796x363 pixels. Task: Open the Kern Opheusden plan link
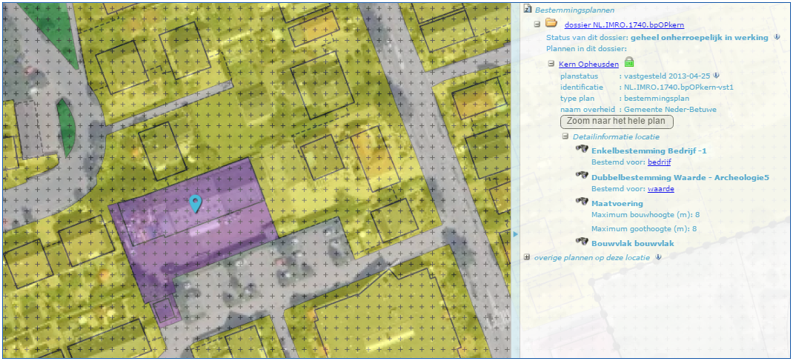tap(588, 64)
